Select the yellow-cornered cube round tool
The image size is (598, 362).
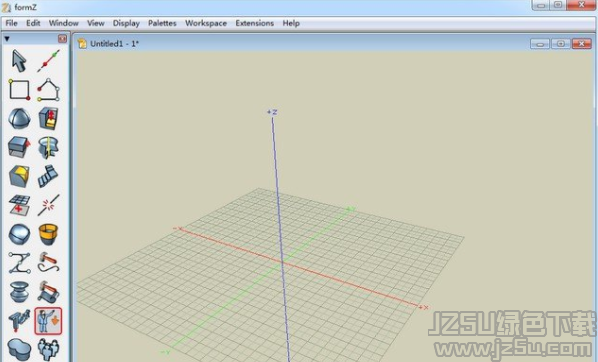point(19,176)
